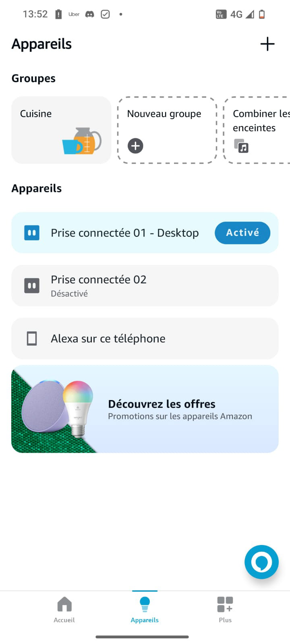Image resolution: width=290 pixels, height=644 pixels.
Task: Tap the plus icon to add device
Action: click(x=267, y=44)
